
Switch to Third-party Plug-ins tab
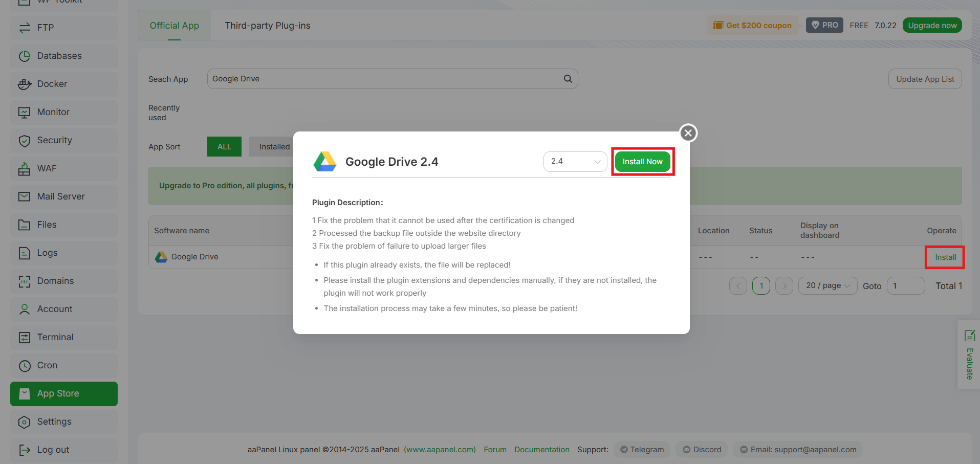(267, 25)
